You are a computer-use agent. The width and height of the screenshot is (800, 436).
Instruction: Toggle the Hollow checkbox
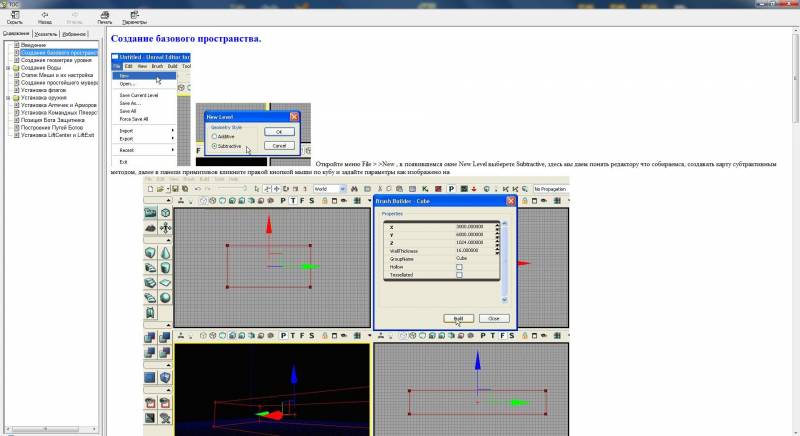click(x=459, y=266)
